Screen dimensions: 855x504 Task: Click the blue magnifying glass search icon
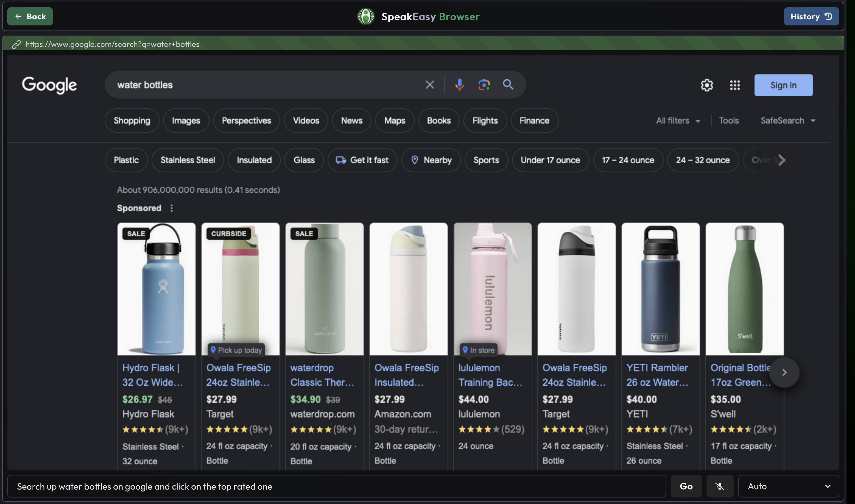pyautogui.click(x=508, y=84)
